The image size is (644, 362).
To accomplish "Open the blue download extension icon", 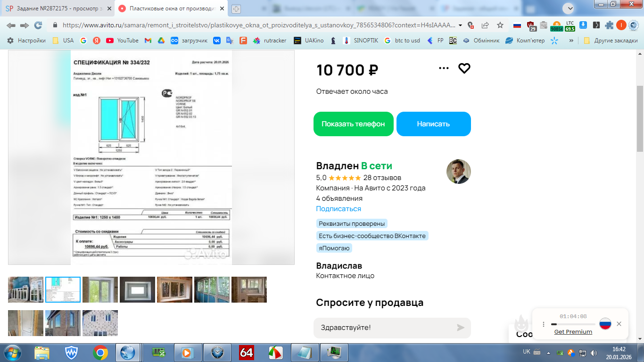I will (583, 25).
